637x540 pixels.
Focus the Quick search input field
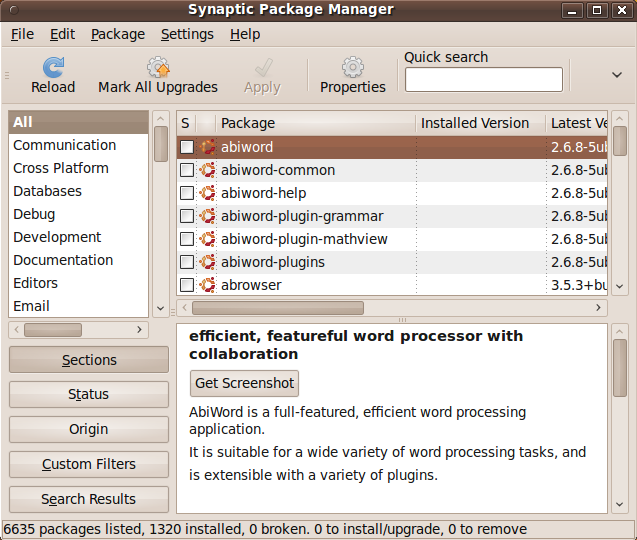click(484, 80)
